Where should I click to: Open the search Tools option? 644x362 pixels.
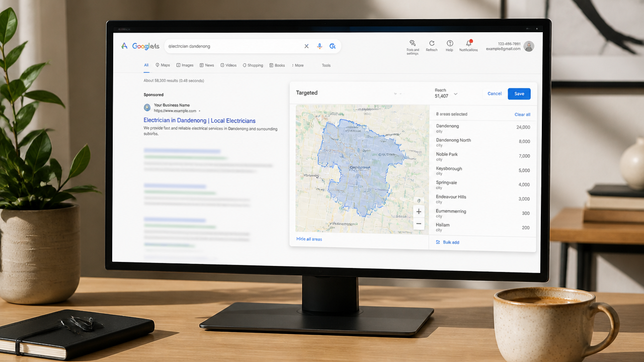tap(326, 65)
